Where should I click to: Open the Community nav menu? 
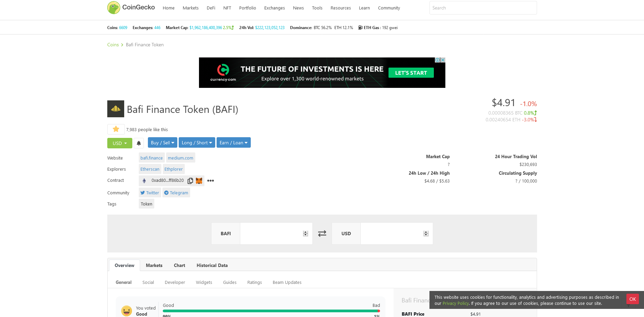389,8
